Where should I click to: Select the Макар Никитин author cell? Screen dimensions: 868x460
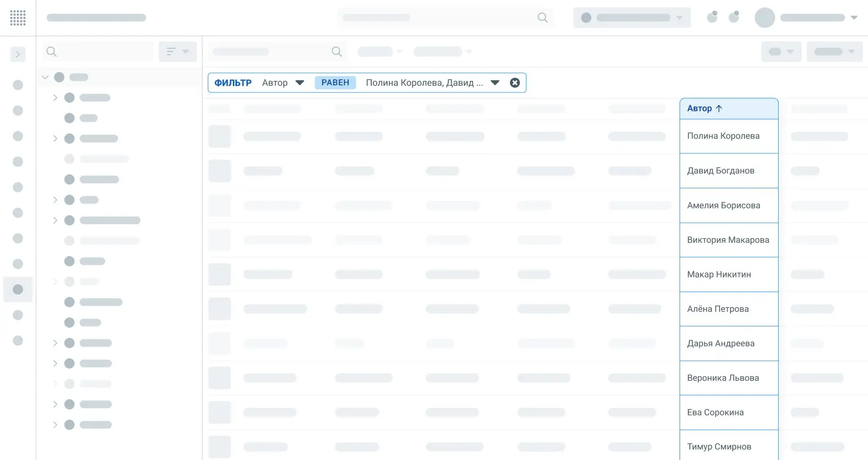tap(719, 274)
